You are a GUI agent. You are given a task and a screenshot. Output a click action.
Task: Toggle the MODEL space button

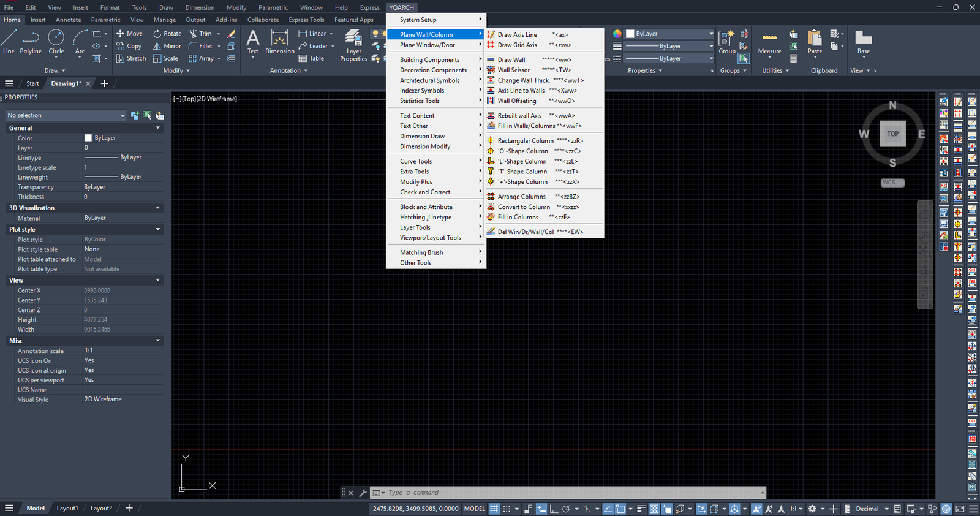(x=474, y=509)
